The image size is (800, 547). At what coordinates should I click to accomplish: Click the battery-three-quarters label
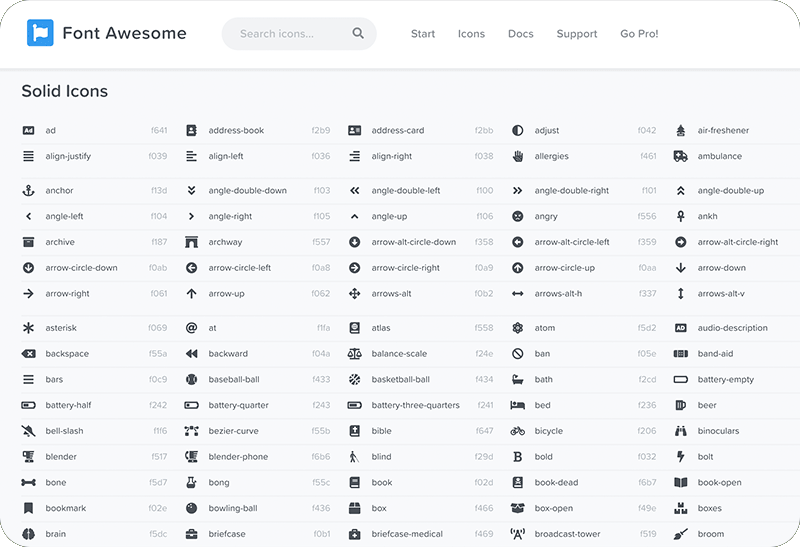(415, 405)
